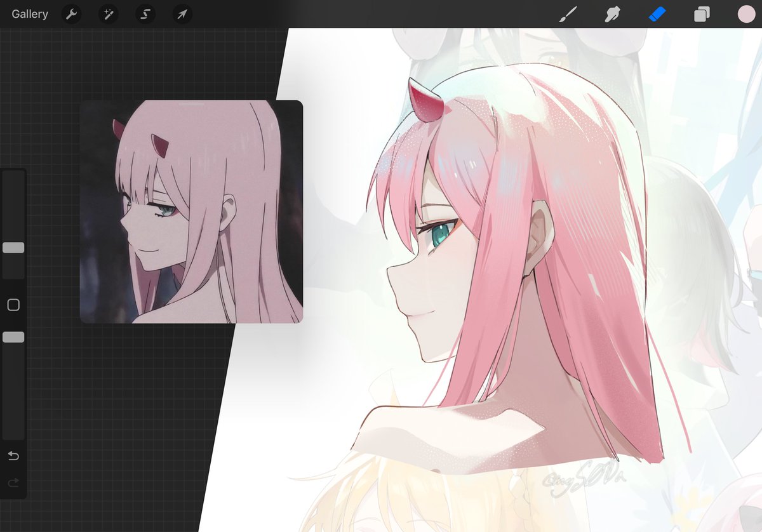Select the Smudge tool
The image size is (762, 532).
[x=612, y=14]
